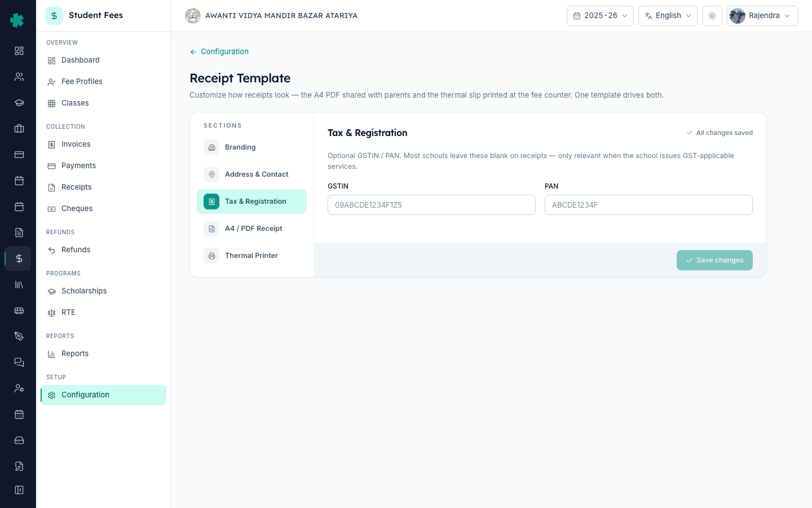Viewport: 812px width, 508px height.
Task: Open the English language dropdown
Action: (x=668, y=16)
